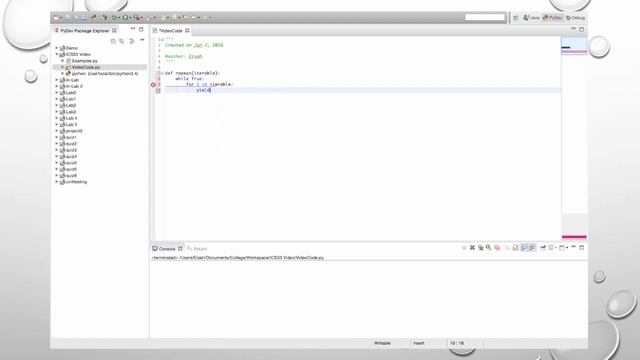
Task: Select VideoCode.py in the package tree
Action: 86,67
